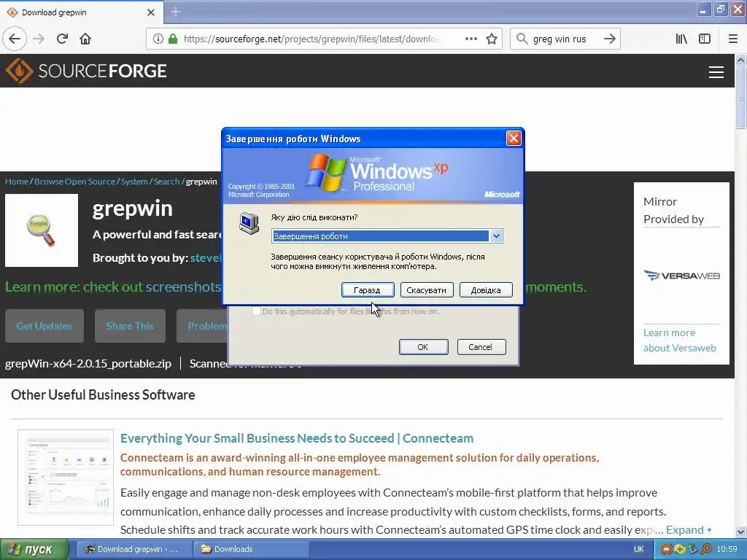
Task: Click the yellow shield tray icon
Action: [x=680, y=550]
